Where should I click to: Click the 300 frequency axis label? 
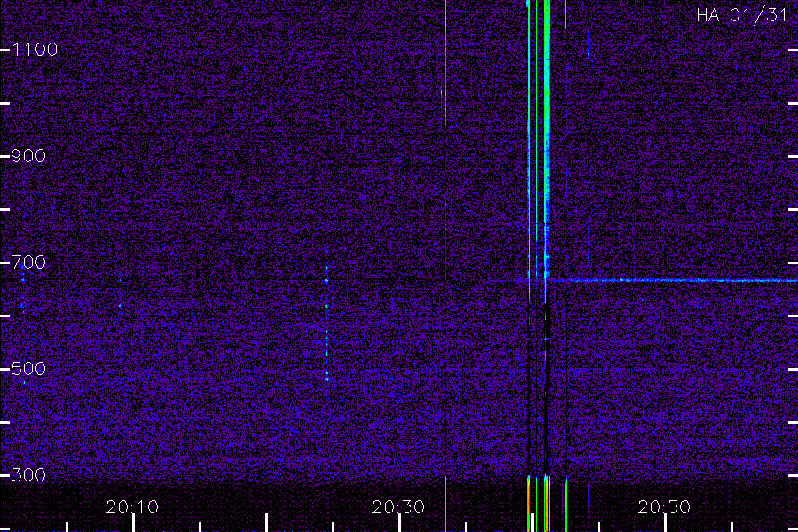tap(28, 475)
